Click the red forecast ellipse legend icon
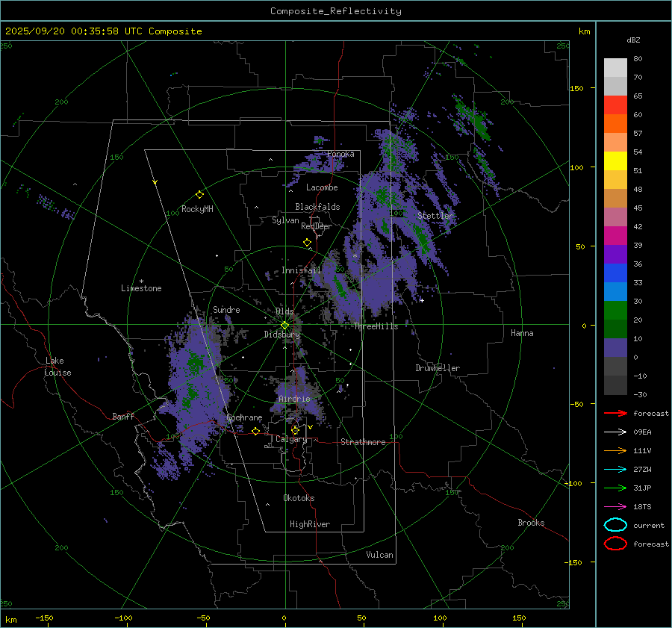Image resolution: width=672 pixels, height=628 pixels. click(x=615, y=544)
